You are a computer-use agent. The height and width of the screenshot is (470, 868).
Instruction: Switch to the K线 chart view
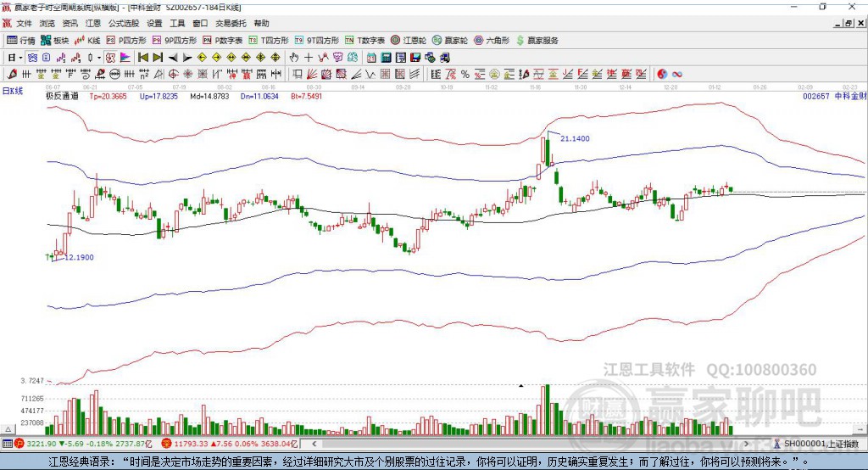coord(87,41)
